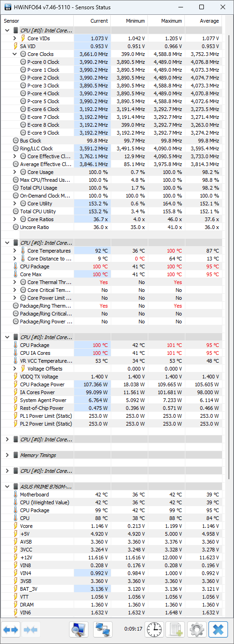Select the VTT voltage row
This screenshot has height=644, width=234.
(112, 597)
